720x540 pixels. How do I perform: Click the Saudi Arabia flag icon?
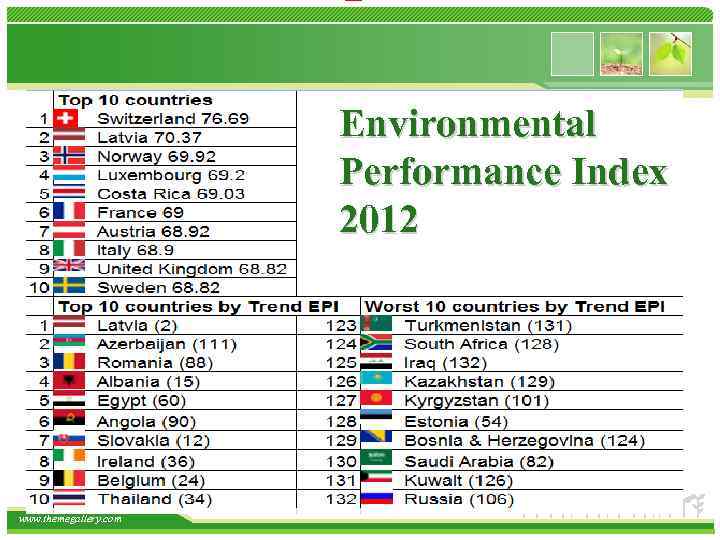click(377, 458)
